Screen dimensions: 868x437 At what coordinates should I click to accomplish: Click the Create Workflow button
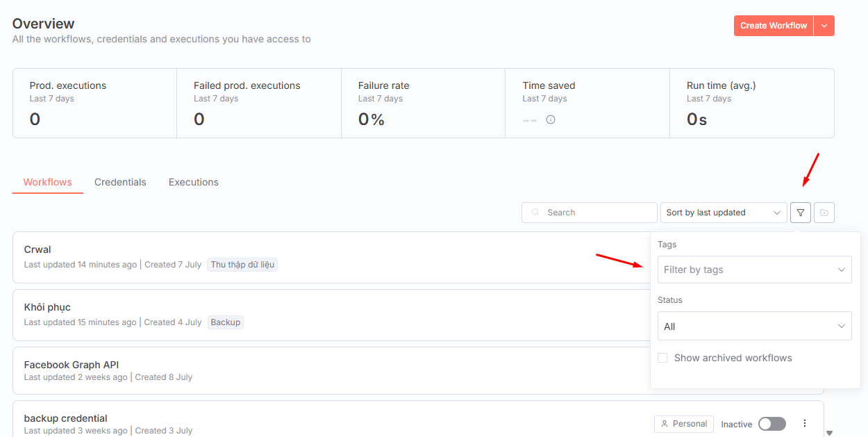tap(774, 26)
